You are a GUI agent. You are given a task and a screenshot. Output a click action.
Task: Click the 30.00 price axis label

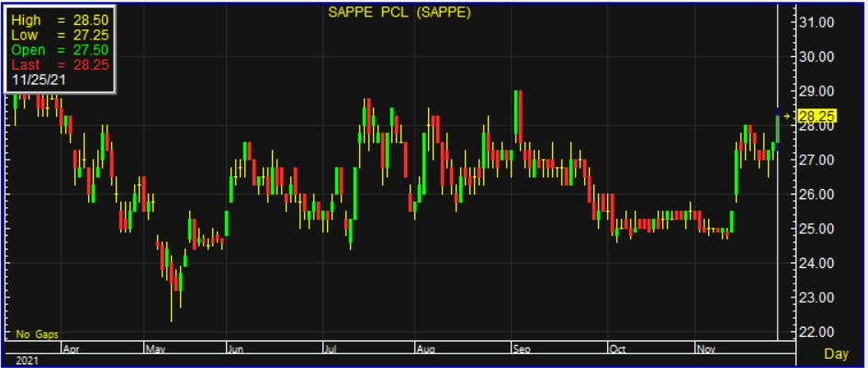(x=817, y=57)
